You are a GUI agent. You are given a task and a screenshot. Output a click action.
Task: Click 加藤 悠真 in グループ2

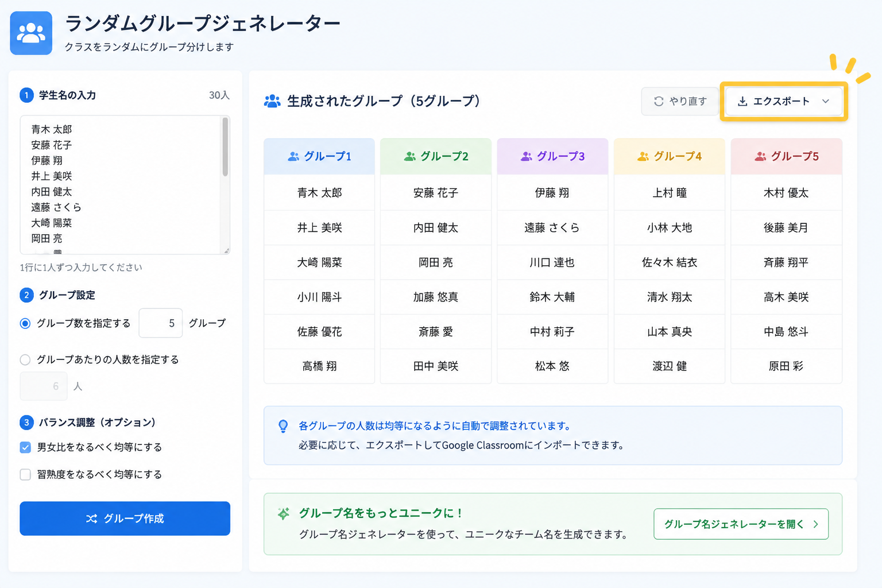[x=436, y=297]
